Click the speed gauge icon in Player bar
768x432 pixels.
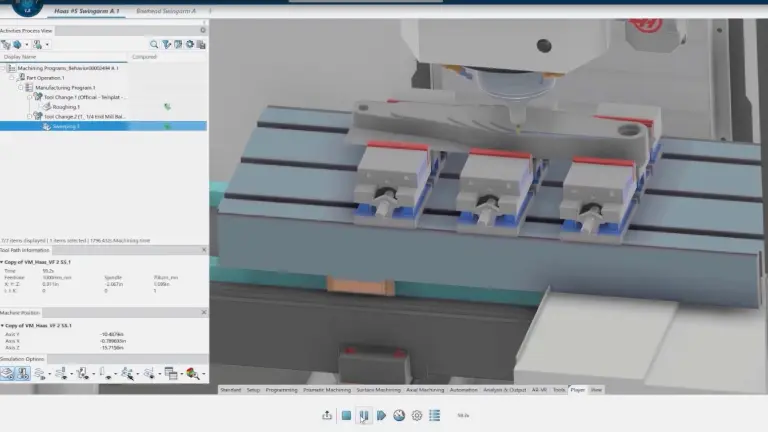(399, 415)
